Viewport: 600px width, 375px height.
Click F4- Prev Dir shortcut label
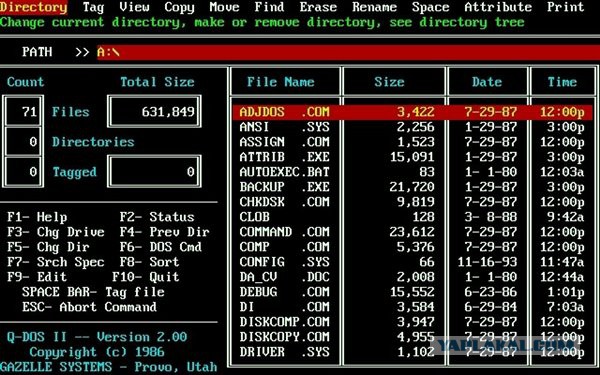pos(165,232)
